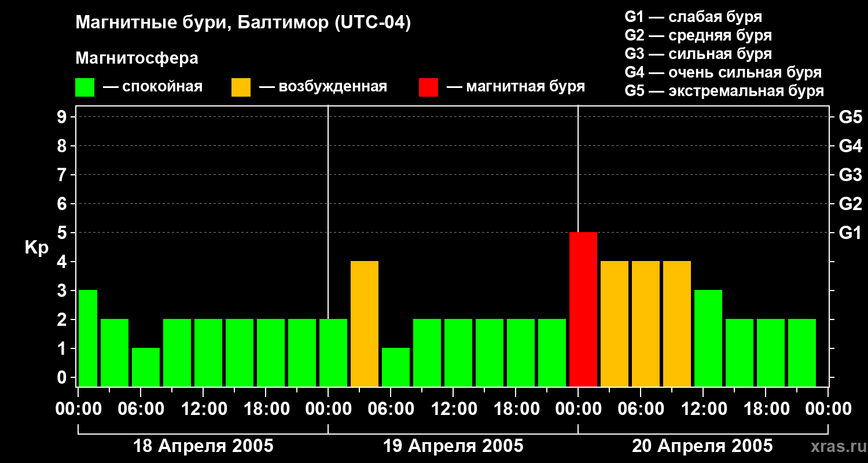
Task: Click the 'Kp' axis title
Action: (36, 248)
